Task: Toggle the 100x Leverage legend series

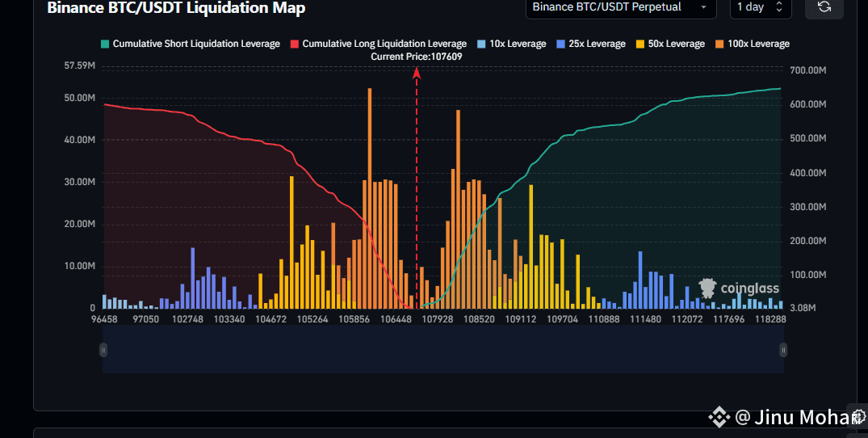Action: click(x=753, y=44)
